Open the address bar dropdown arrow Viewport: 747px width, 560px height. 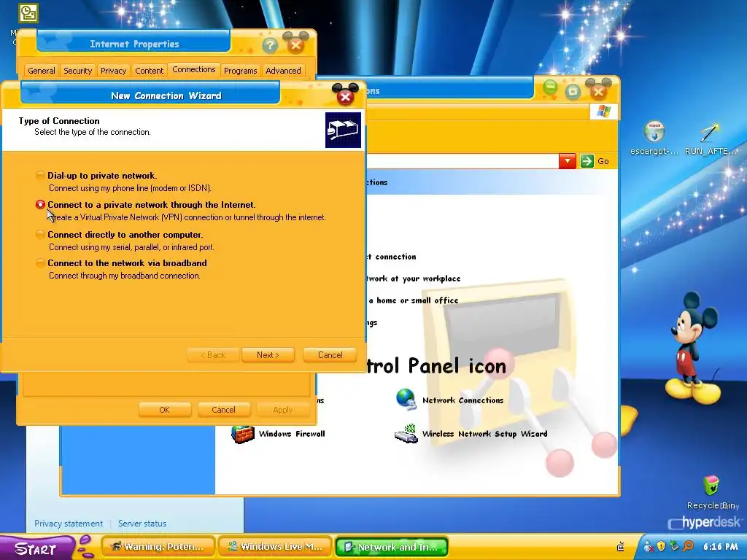567,161
